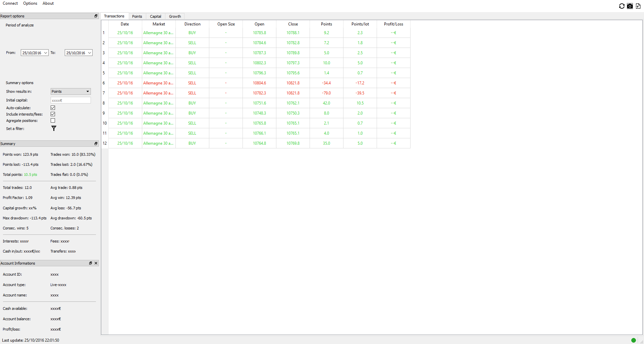This screenshot has width=644, height=344.
Task: Switch to the Transactions tab
Action: click(x=114, y=16)
